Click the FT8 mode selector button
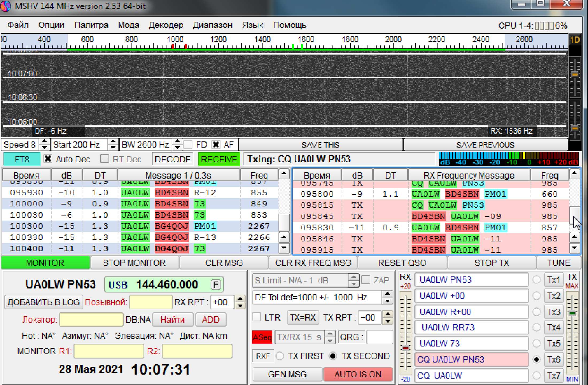The width and height of the screenshot is (588, 385). point(22,159)
